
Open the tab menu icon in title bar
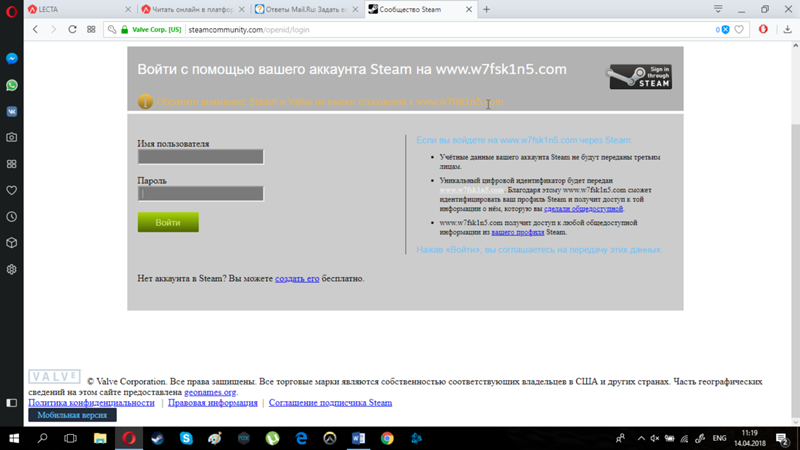pyautogui.click(x=718, y=9)
